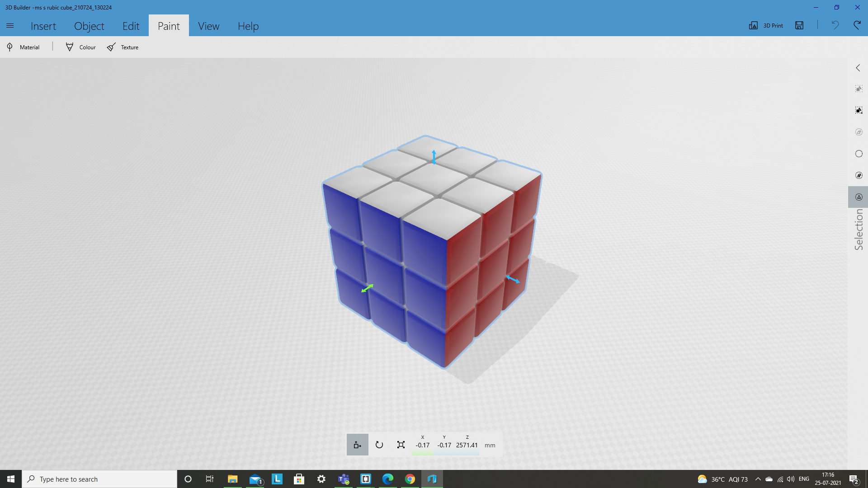
Task: Activate the Rotate tool
Action: [379, 445]
